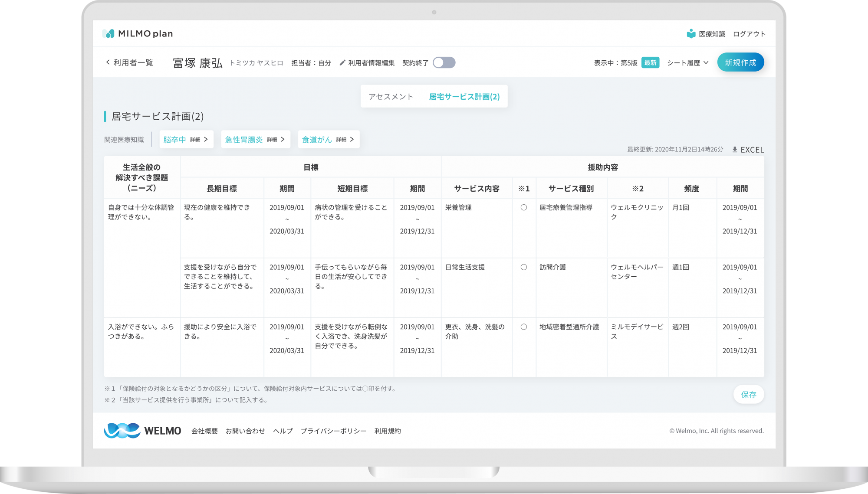Click the MILMO plan logo icon
This screenshot has height=494, width=868.
(x=108, y=33)
